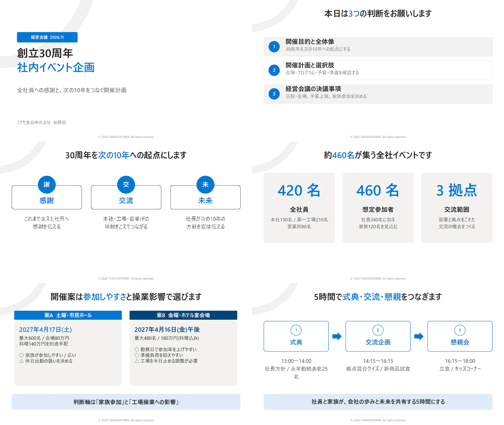Click the blue number 2 circle beside 開催計画と選択肢
This screenshot has width=504, height=425.
tap(274, 70)
